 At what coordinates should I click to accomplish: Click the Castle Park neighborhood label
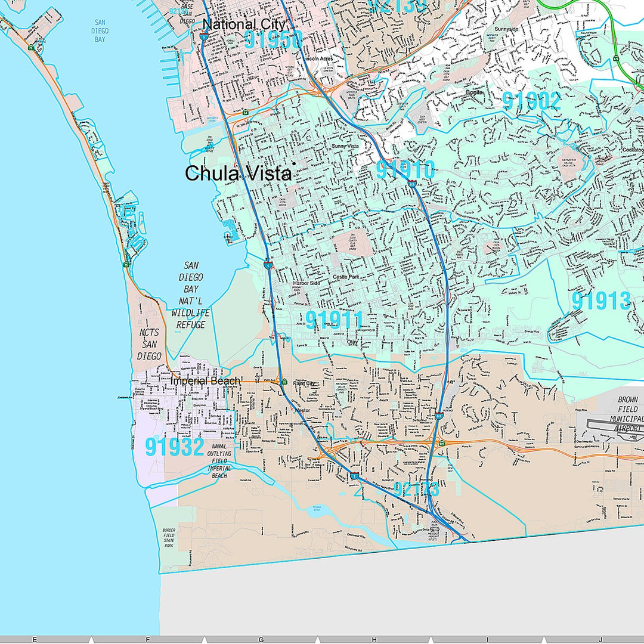[x=346, y=277]
